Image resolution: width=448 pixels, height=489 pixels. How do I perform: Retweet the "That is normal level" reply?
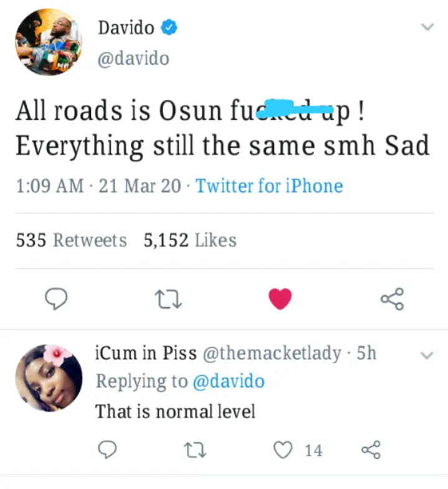(195, 450)
